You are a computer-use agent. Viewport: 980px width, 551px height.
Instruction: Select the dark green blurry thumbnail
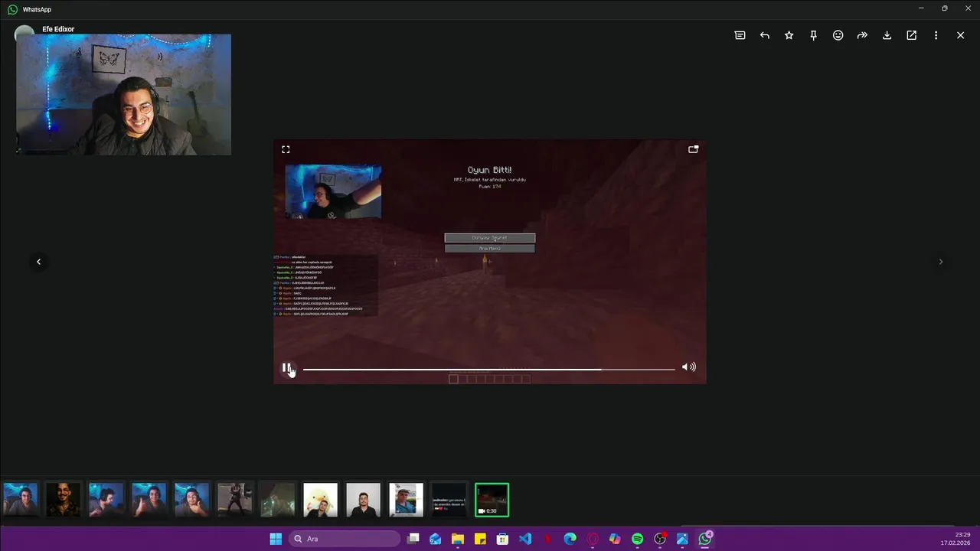click(277, 500)
